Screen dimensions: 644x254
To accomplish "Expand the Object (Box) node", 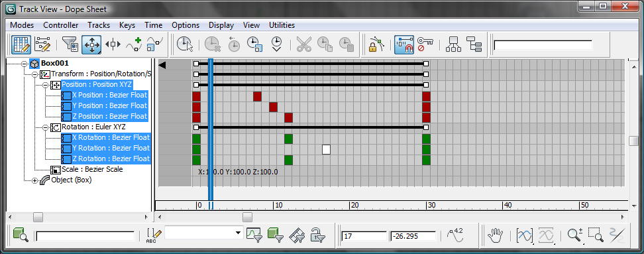I will pos(34,180).
